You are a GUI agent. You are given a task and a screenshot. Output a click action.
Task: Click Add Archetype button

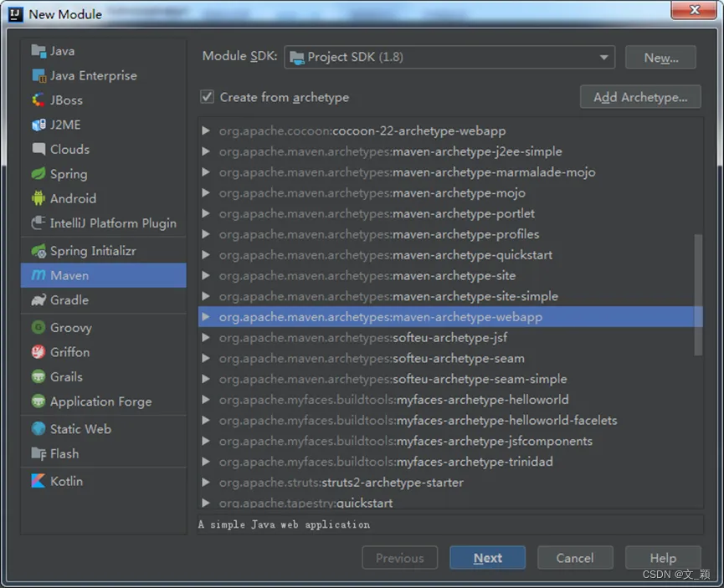pos(640,97)
